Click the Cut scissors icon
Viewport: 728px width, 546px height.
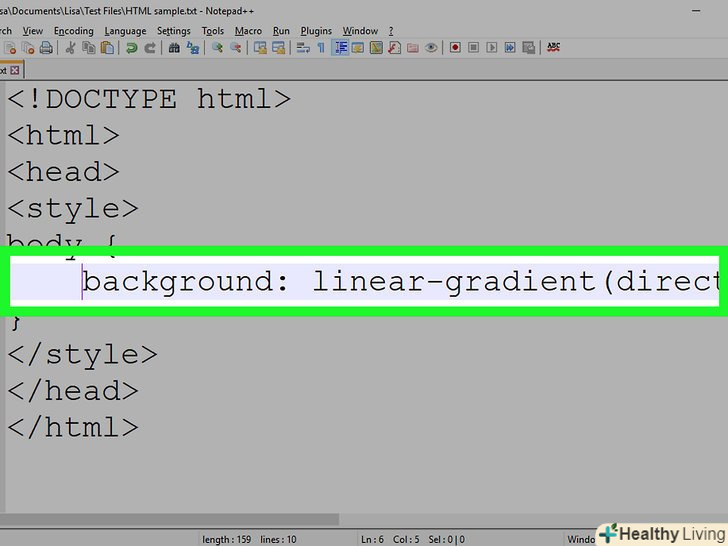[70, 47]
